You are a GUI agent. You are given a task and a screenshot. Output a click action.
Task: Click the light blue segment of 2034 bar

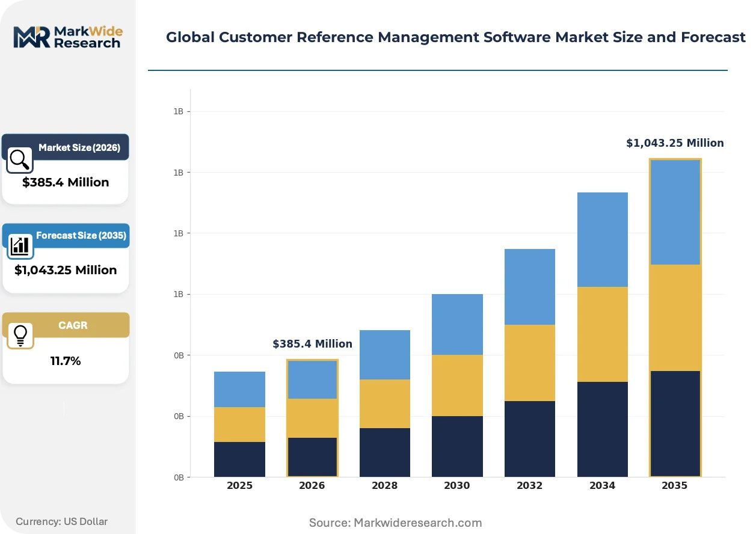(602, 239)
